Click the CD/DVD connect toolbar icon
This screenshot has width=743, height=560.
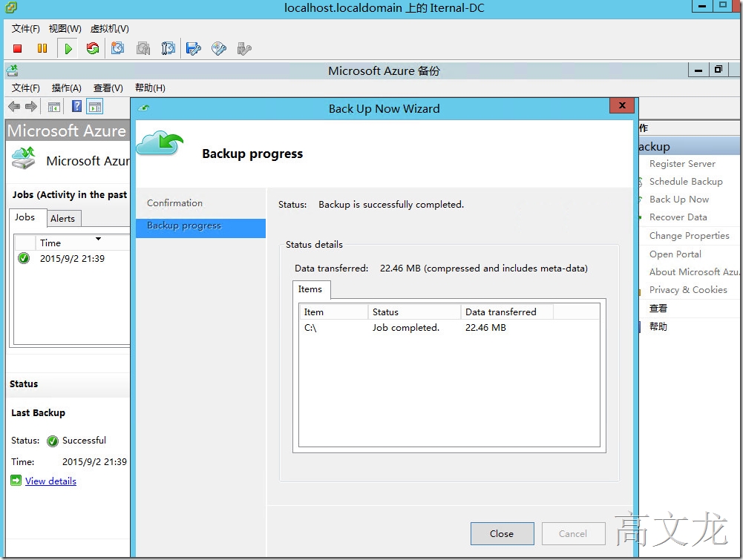(218, 48)
